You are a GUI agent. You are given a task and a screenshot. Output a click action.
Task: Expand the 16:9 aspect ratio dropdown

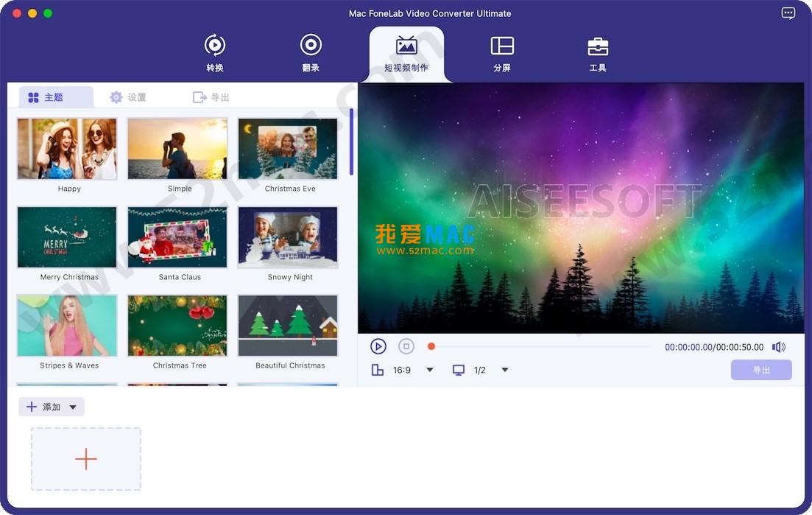429,370
